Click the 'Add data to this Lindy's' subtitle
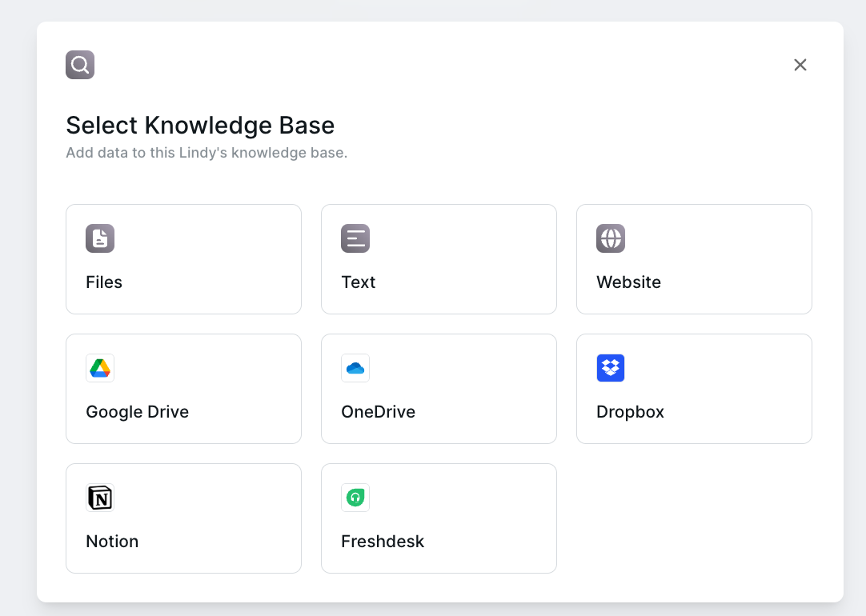Screen dimensions: 866x616 pyautogui.click(x=206, y=153)
